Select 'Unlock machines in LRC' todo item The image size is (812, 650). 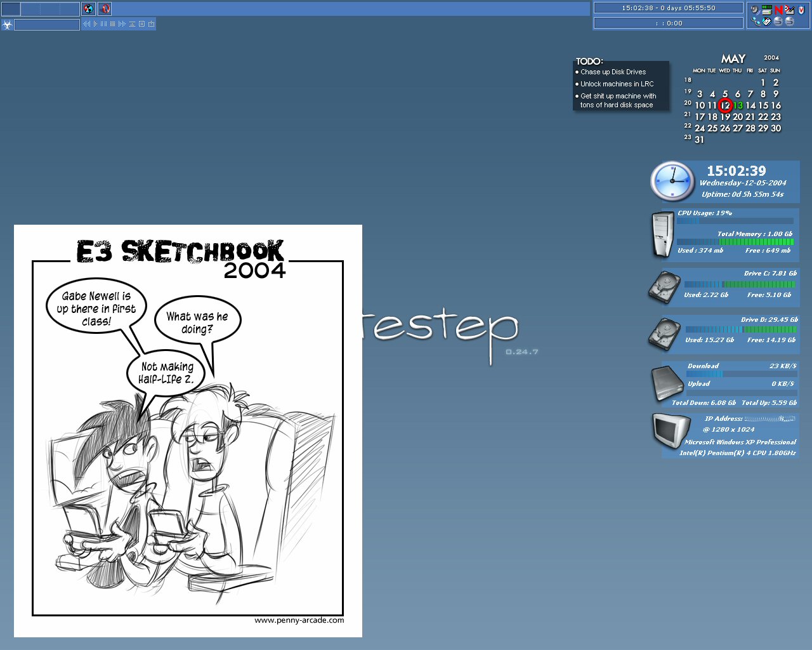[x=617, y=84]
